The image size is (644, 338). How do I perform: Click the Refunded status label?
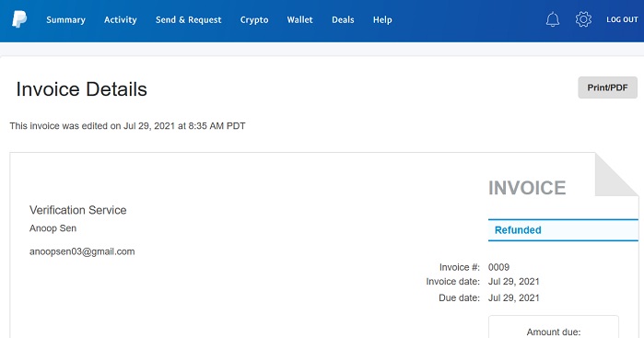tap(518, 230)
